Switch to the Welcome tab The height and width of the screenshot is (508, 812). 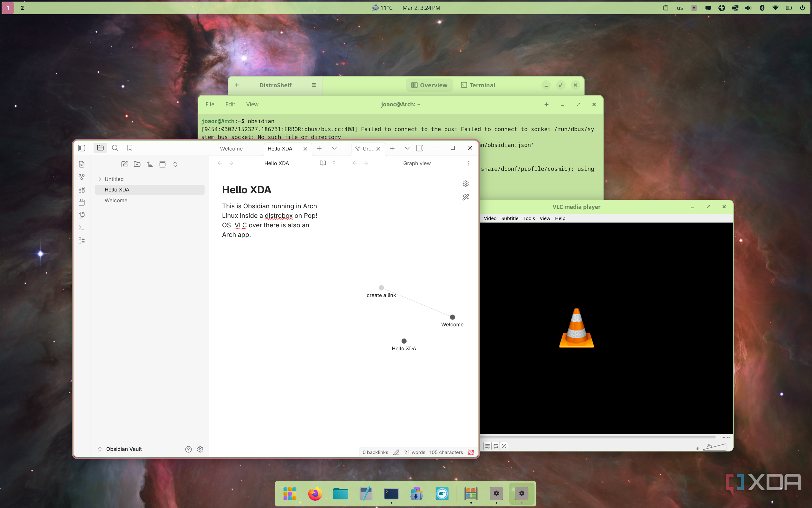pyautogui.click(x=232, y=149)
